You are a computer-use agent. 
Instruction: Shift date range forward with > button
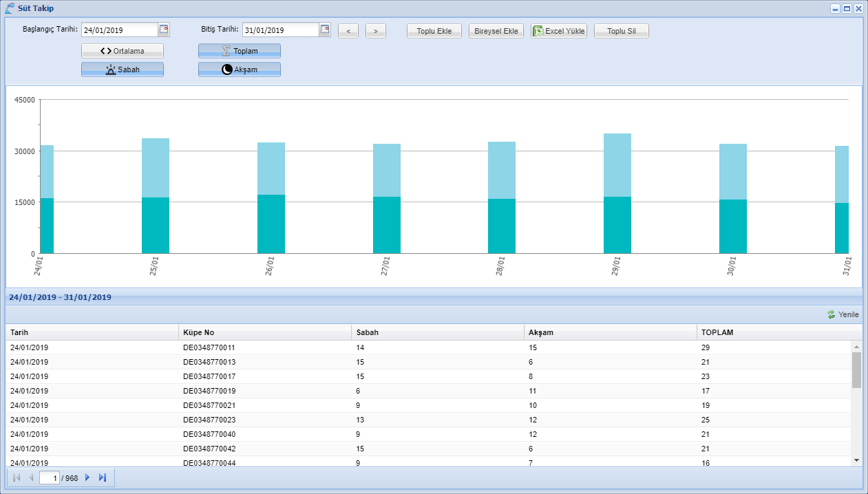pyautogui.click(x=376, y=31)
